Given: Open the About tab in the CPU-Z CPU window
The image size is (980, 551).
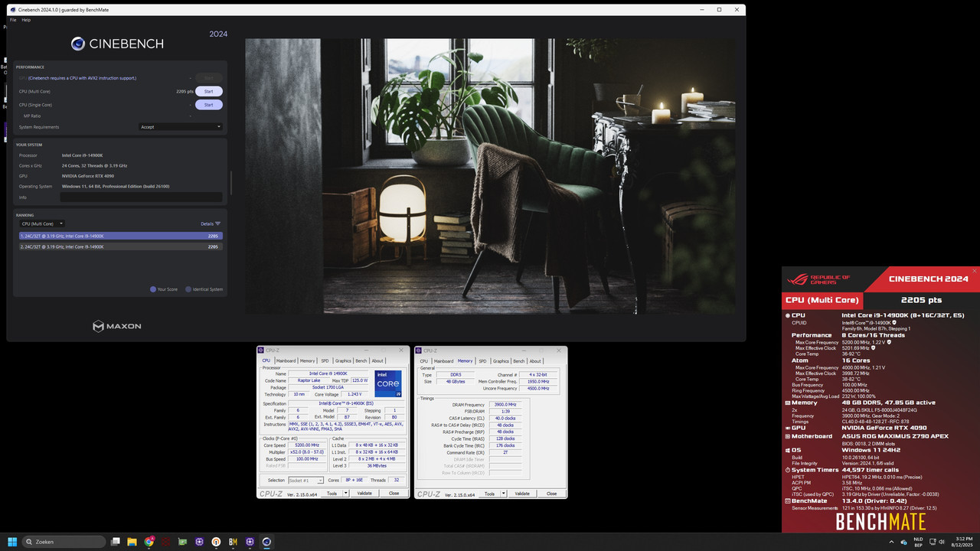Looking at the screenshot, I should 377,360.
